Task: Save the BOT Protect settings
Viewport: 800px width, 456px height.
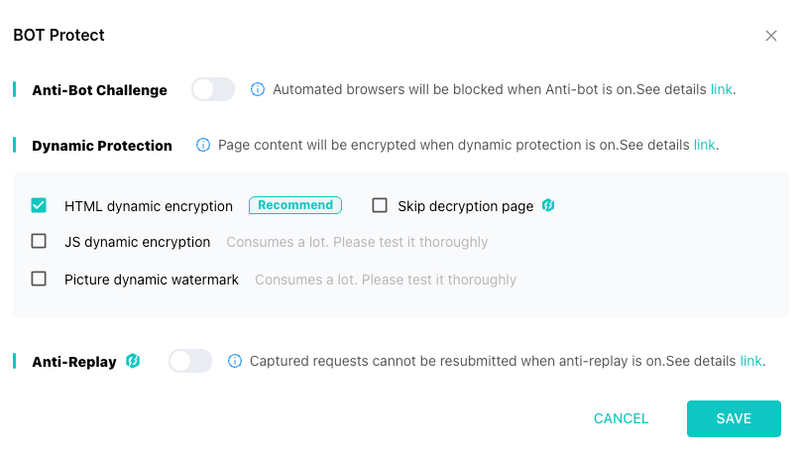Action: click(734, 419)
